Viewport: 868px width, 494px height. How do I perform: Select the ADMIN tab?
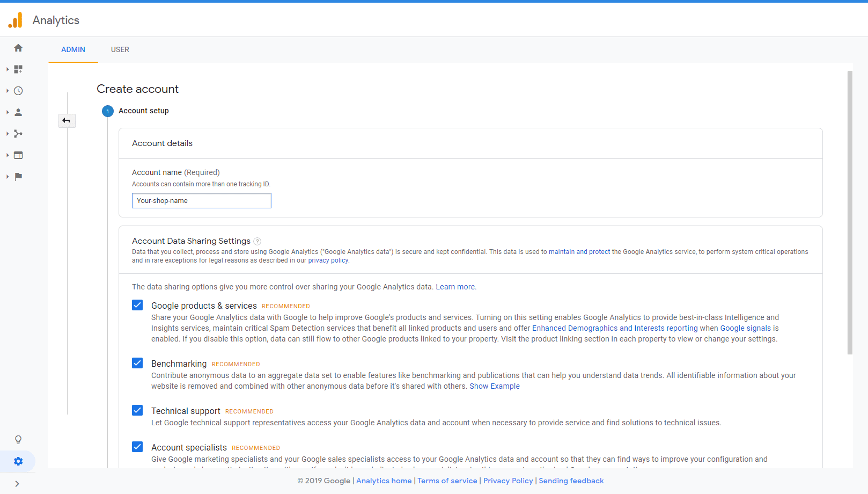click(73, 49)
